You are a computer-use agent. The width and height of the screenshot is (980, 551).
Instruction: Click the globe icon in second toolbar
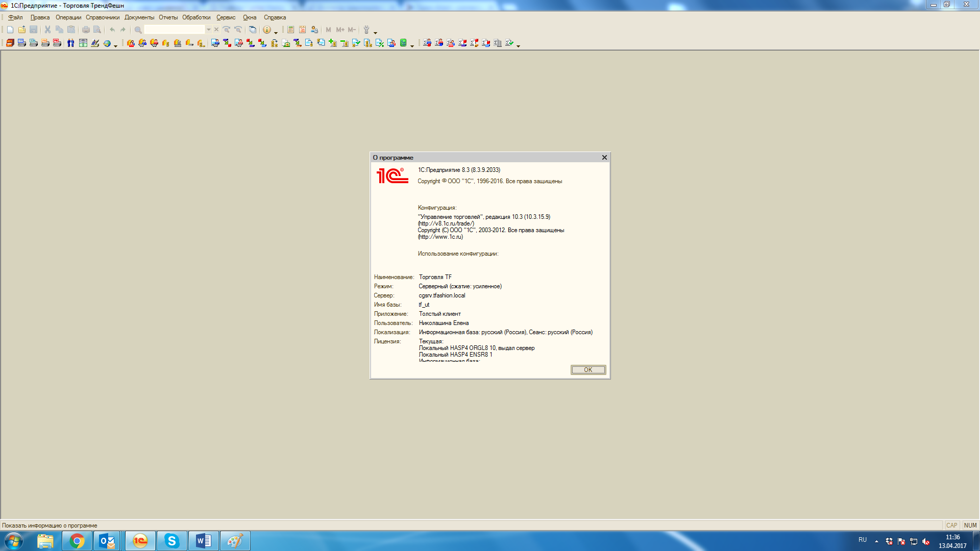coord(107,43)
